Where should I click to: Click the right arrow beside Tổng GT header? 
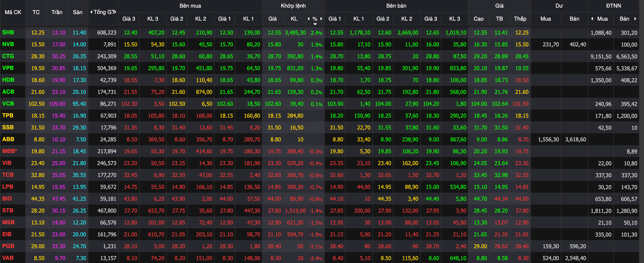pyautogui.click(x=115, y=12)
